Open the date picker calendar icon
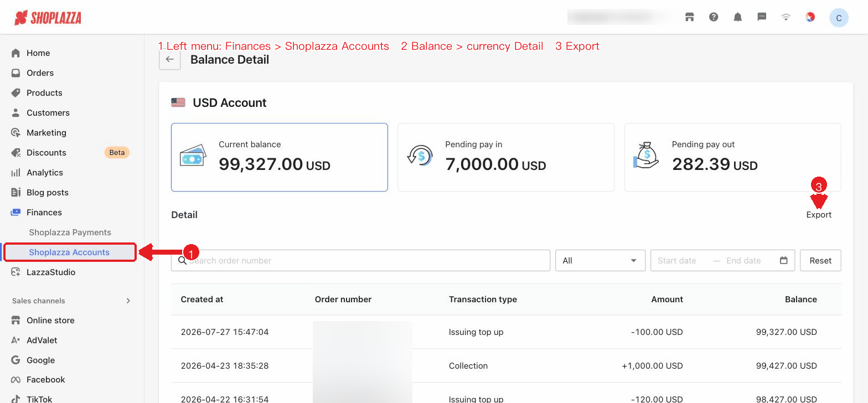 (783, 261)
